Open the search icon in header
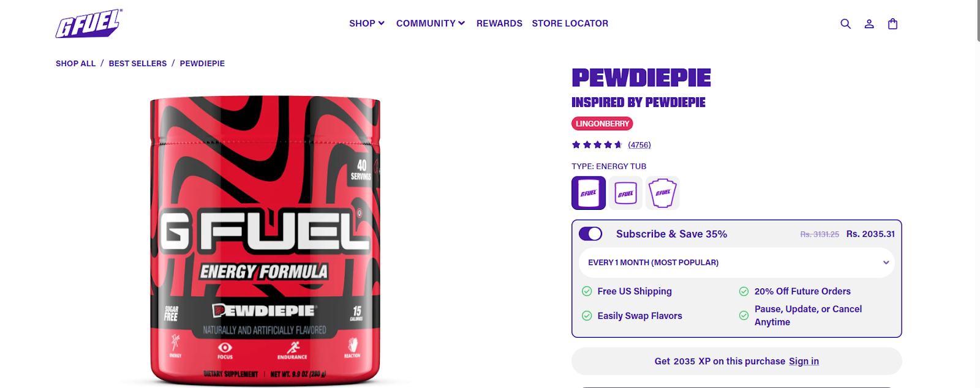Viewport: 980px width, 388px height. [x=845, y=24]
